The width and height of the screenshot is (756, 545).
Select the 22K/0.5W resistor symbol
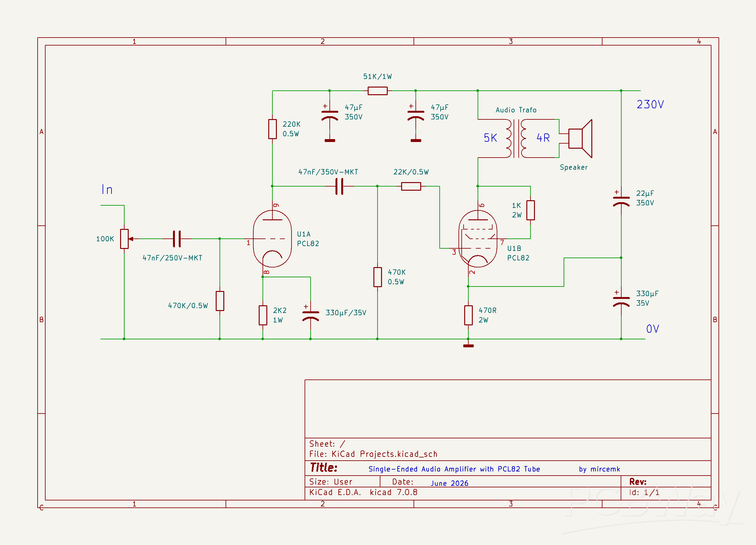click(411, 186)
